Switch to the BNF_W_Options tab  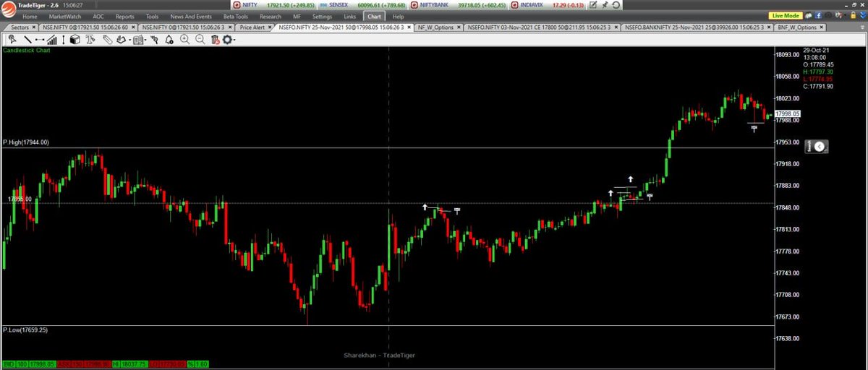tap(799, 27)
